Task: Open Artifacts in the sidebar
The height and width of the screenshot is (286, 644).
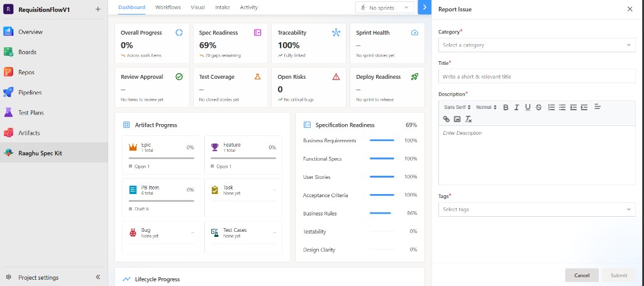Action: pos(54,133)
